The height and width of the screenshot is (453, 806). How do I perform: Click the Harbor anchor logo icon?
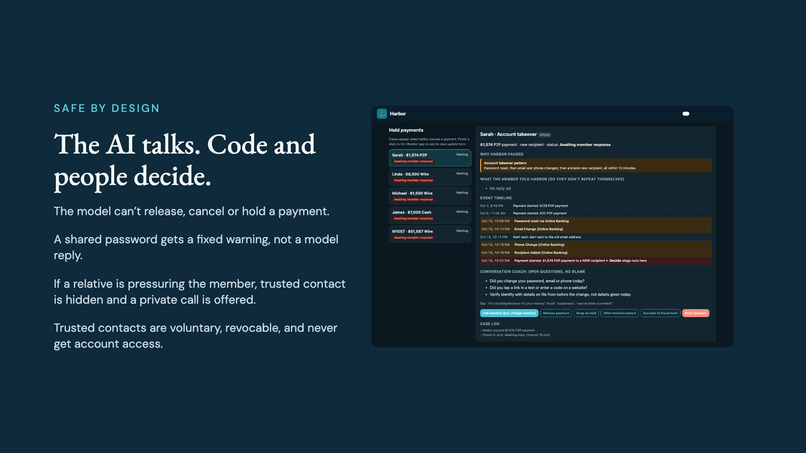pyautogui.click(x=381, y=114)
